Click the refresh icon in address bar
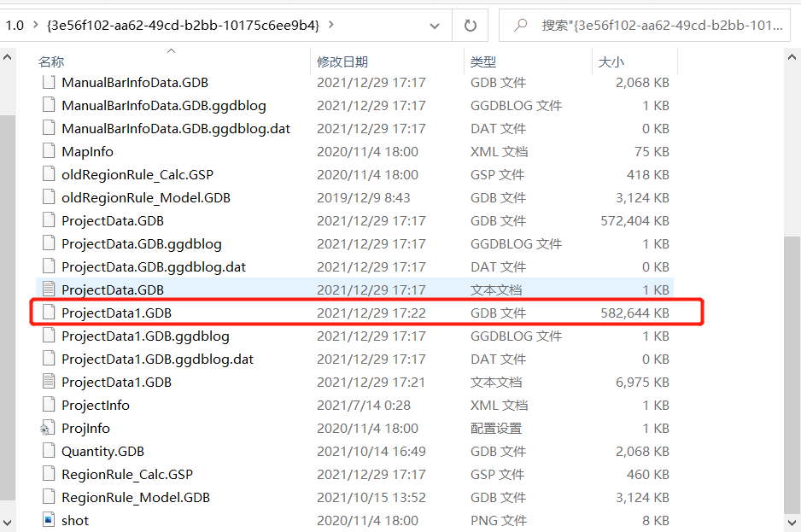The height and width of the screenshot is (532, 801). 470,26
